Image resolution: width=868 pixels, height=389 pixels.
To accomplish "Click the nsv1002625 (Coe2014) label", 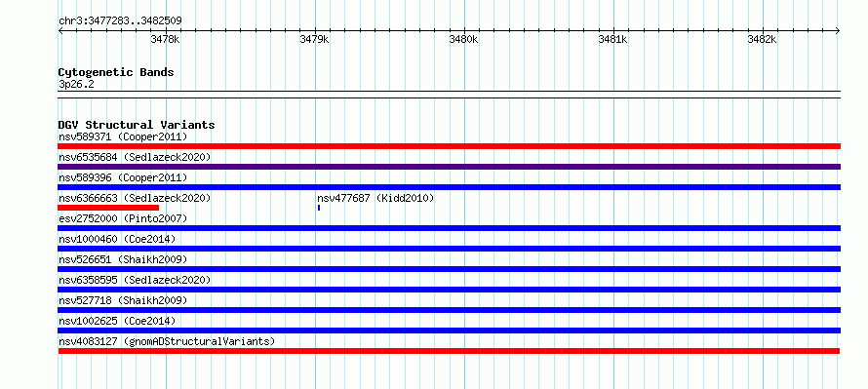I will 117,321.
